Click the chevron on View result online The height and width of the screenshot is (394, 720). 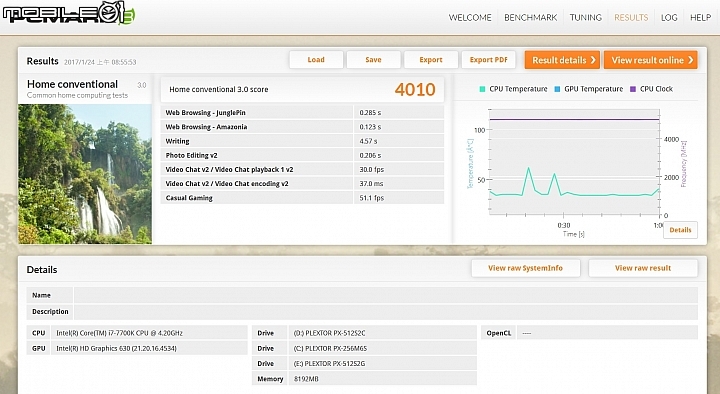click(x=690, y=60)
